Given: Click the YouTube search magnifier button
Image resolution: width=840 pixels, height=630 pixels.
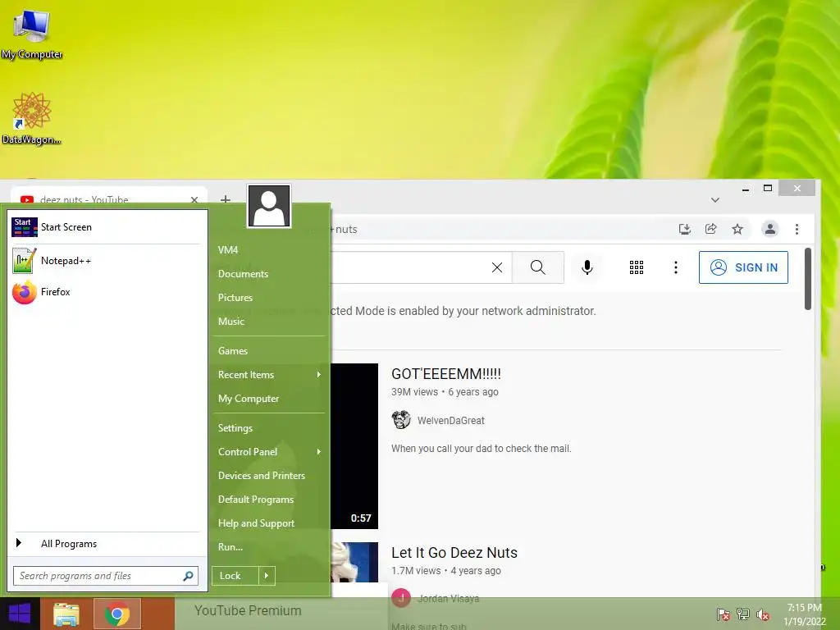Looking at the screenshot, I should [538, 267].
